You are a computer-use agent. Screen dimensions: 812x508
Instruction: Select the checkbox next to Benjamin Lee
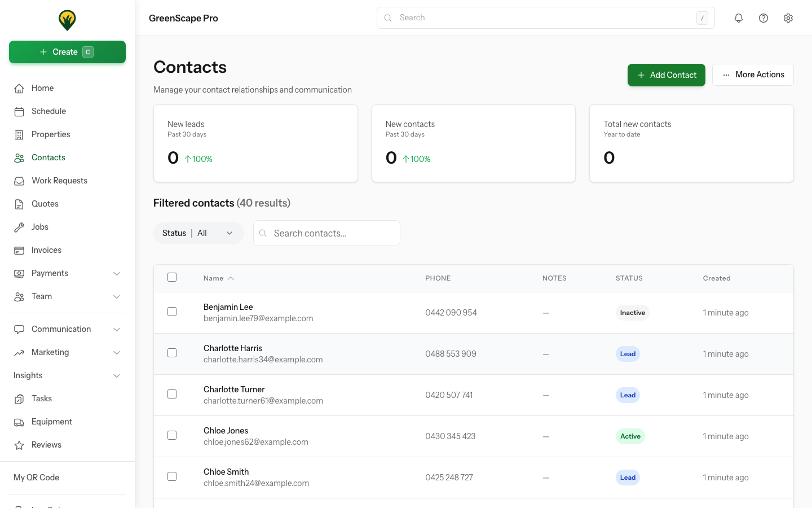pyautogui.click(x=172, y=312)
